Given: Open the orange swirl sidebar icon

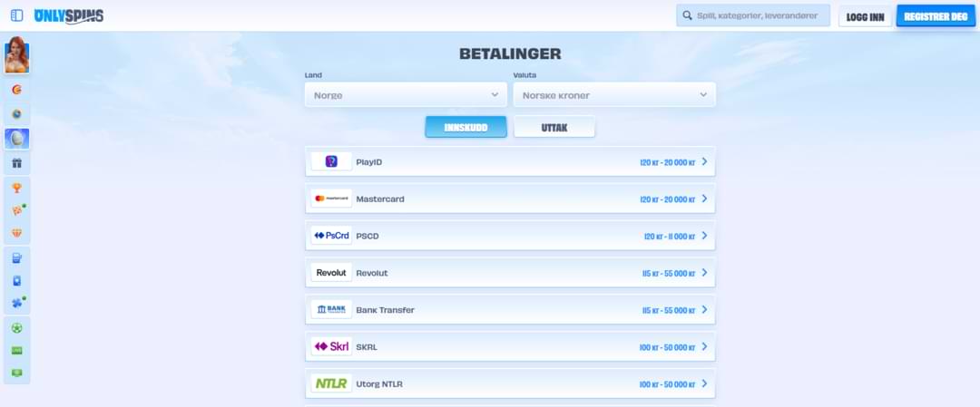Looking at the screenshot, I should [x=17, y=89].
